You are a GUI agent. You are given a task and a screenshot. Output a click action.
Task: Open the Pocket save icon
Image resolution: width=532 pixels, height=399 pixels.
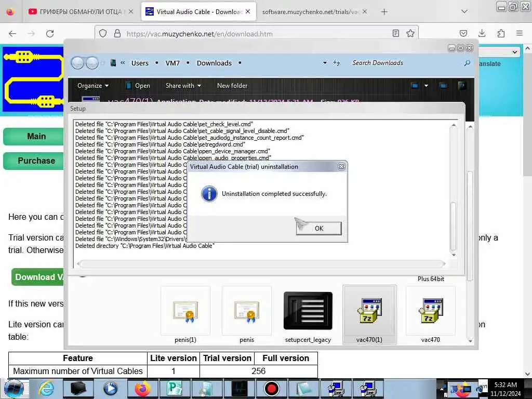click(x=463, y=33)
